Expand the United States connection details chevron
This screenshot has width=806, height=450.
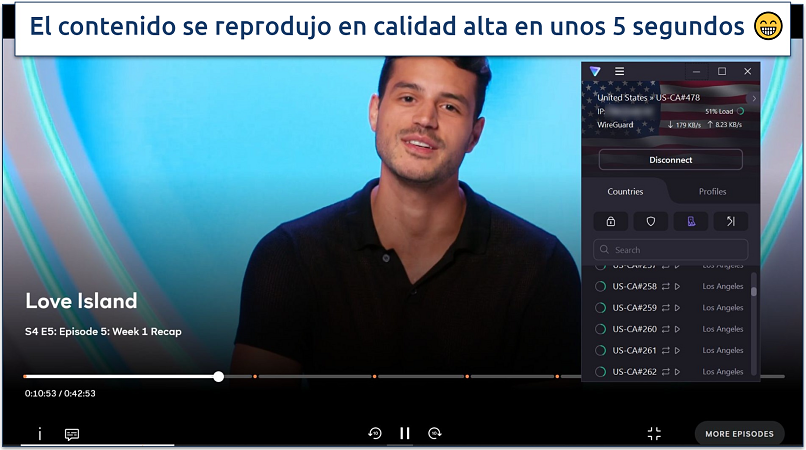pyautogui.click(x=754, y=98)
